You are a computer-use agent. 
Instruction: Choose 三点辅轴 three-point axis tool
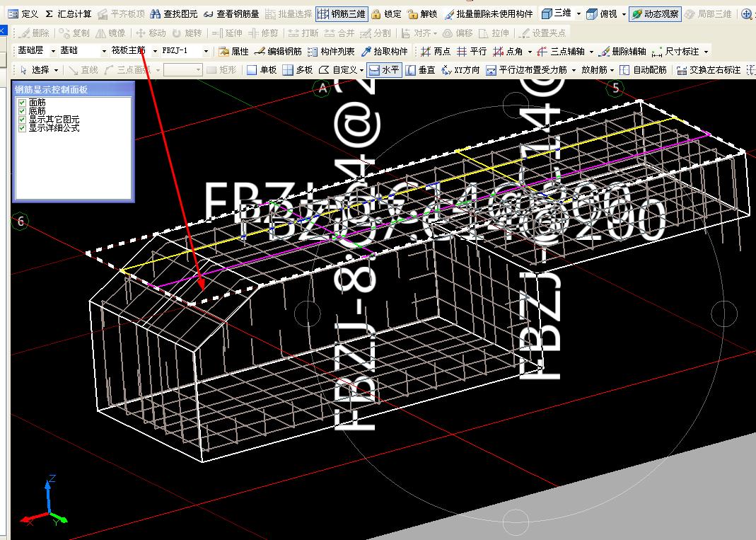(x=561, y=51)
